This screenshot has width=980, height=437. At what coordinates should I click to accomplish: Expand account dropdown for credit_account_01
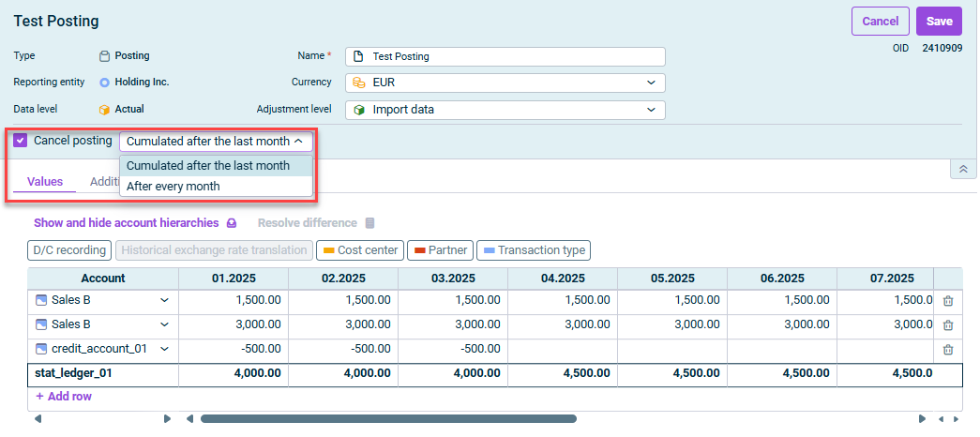165,350
